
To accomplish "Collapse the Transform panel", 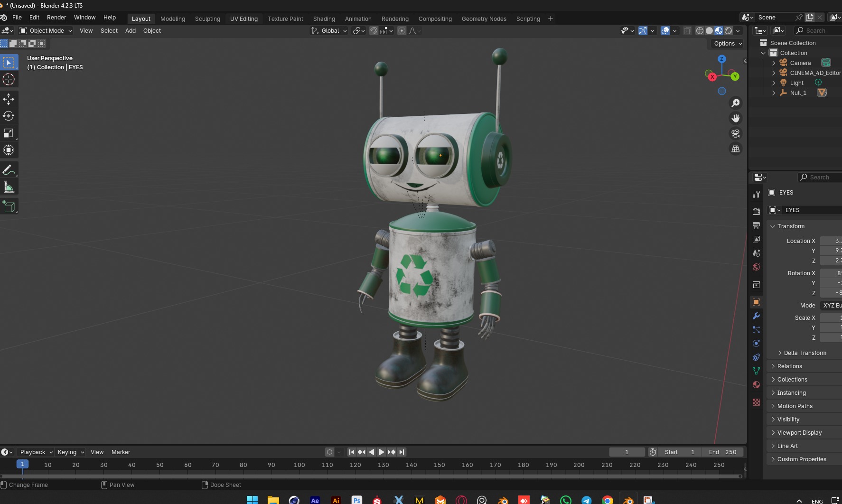I will 773,226.
